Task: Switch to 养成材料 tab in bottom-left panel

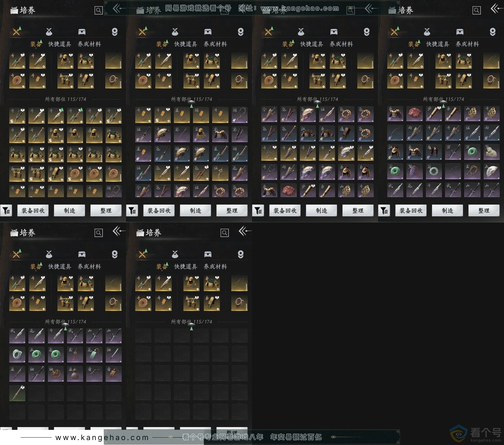Action: [x=89, y=267]
